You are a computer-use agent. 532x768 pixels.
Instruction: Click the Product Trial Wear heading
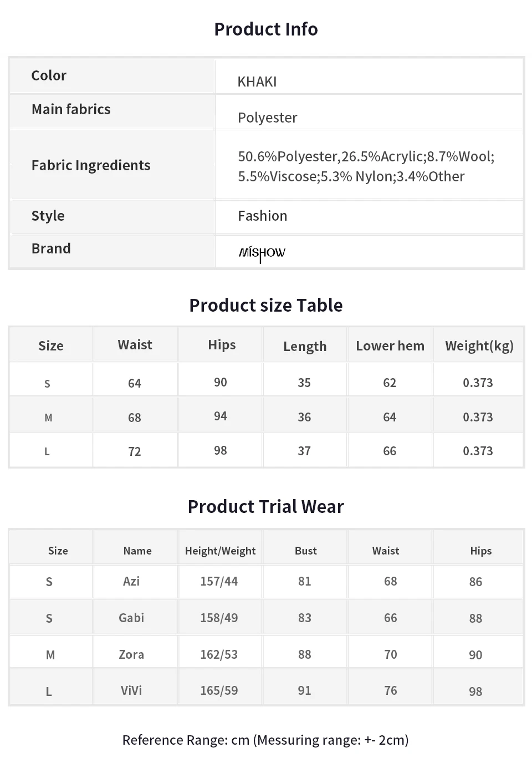click(266, 506)
